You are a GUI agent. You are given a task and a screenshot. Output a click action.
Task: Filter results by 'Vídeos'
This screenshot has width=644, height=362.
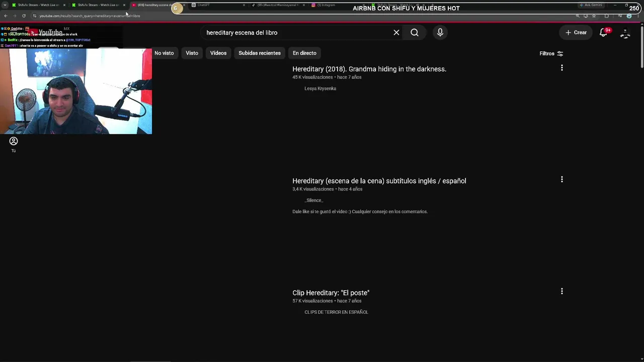[x=218, y=53]
